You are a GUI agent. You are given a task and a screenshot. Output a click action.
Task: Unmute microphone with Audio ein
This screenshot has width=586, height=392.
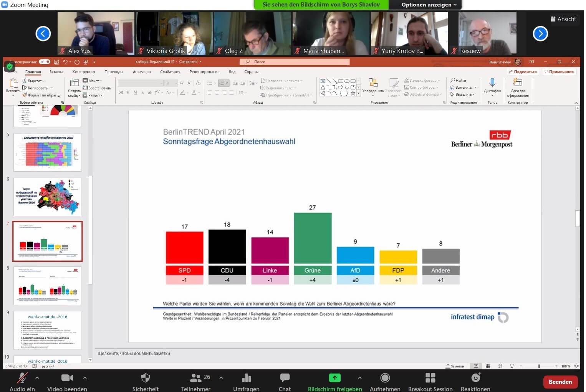[22, 378]
